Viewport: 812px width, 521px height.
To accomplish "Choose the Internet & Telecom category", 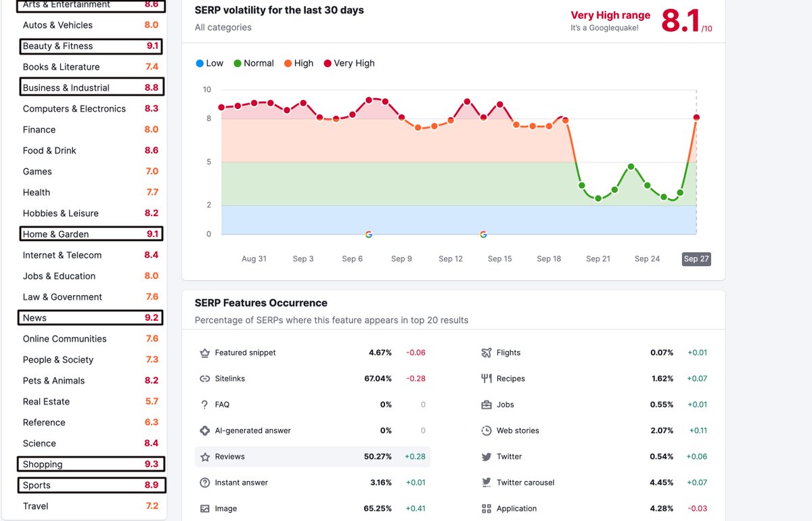I will (x=92, y=255).
